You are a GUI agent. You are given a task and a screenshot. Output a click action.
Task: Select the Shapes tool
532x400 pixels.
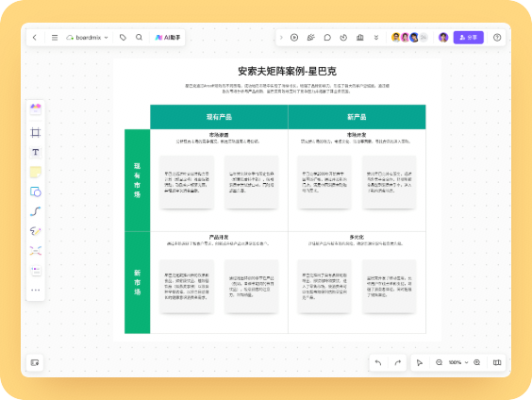[36, 192]
